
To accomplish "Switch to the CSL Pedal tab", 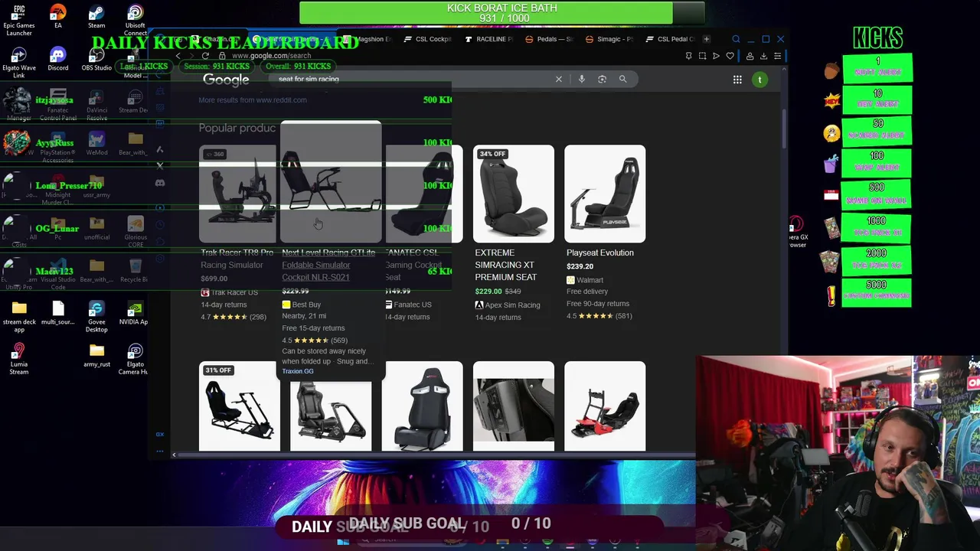I will 671,39.
